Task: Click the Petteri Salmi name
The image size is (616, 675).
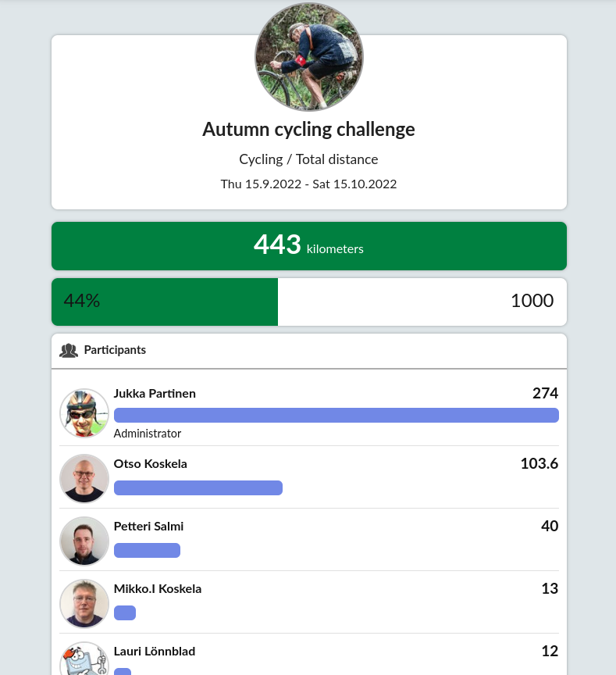Action: point(148,526)
